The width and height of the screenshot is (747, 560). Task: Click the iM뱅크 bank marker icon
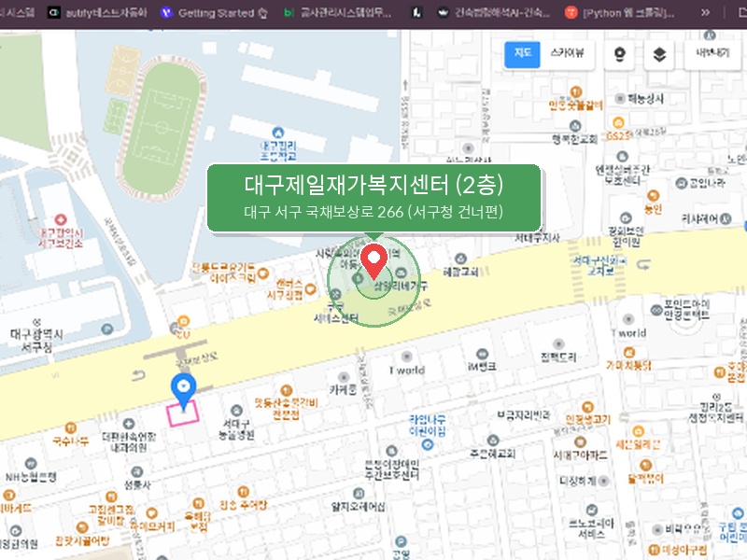pos(482,354)
